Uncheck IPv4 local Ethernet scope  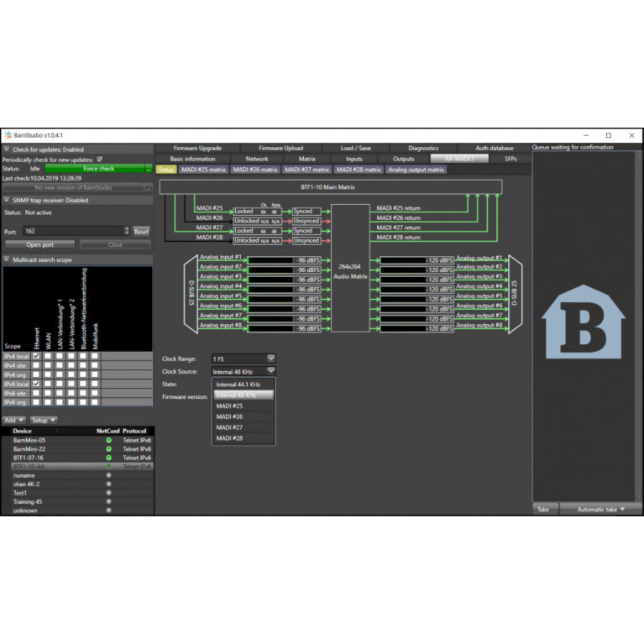click(36, 356)
